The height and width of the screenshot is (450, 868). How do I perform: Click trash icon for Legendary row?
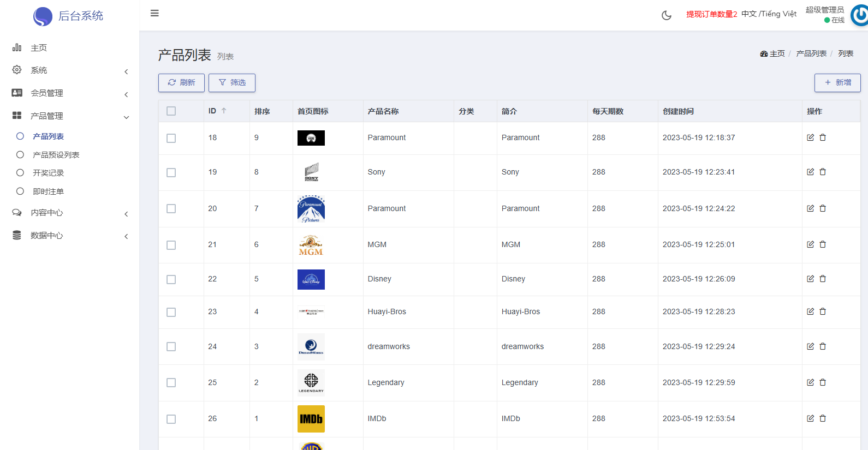pos(823,382)
